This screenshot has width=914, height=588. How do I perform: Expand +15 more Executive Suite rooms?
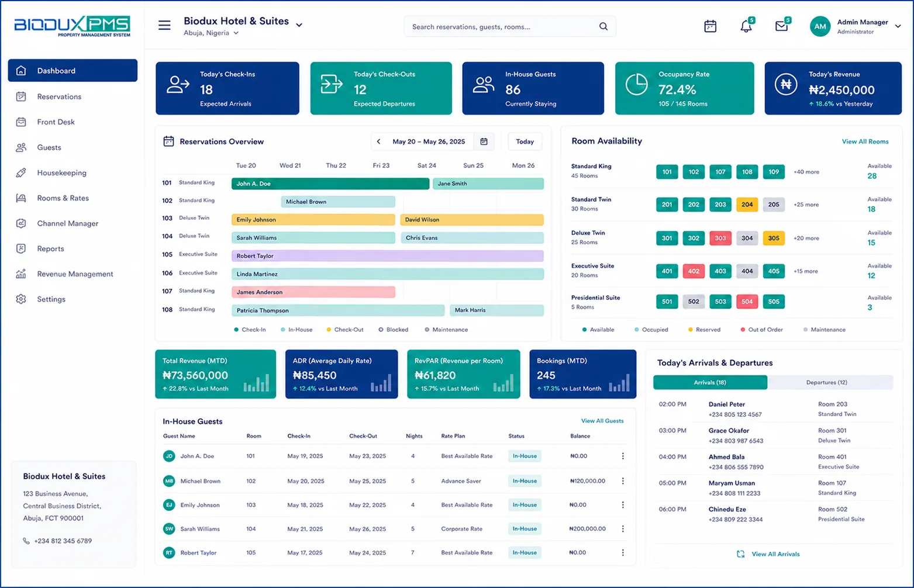[805, 271]
